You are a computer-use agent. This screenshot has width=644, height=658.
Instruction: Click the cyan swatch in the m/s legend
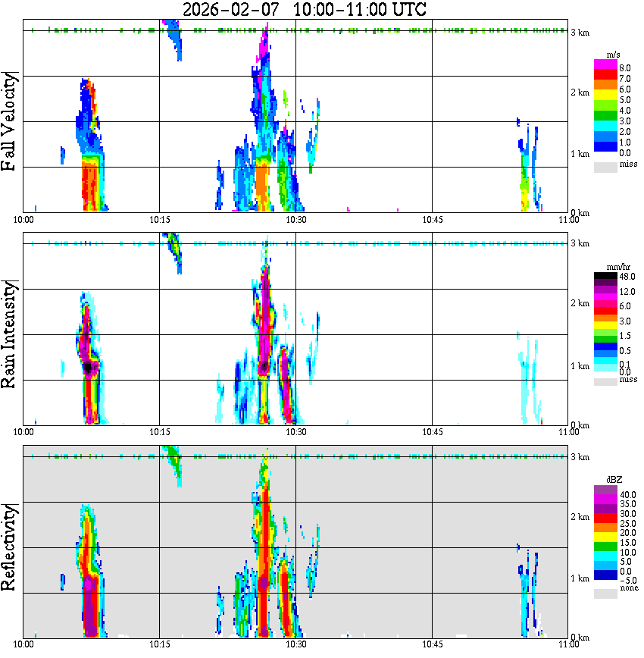point(605,127)
